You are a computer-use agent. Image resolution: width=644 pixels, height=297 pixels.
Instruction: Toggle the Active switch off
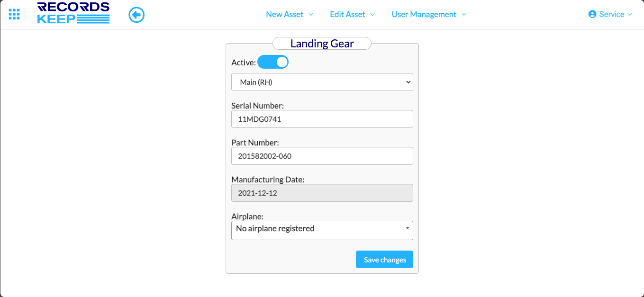(x=273, y=62)
